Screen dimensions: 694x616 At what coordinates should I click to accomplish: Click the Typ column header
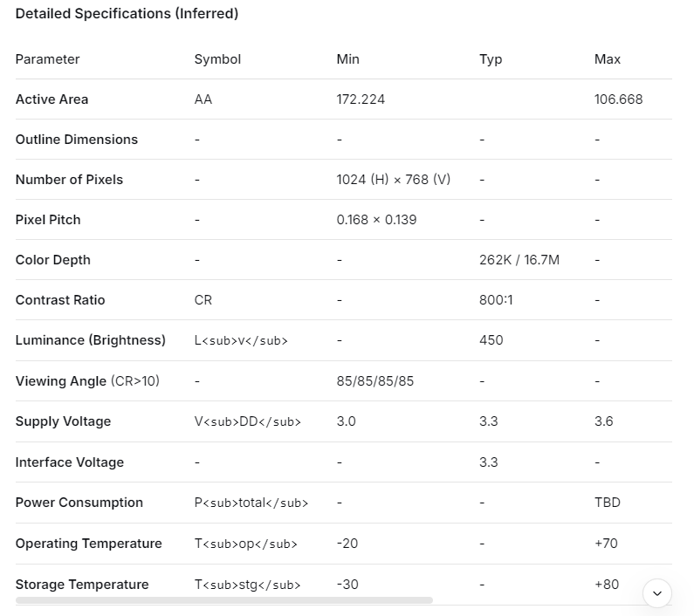491,59
